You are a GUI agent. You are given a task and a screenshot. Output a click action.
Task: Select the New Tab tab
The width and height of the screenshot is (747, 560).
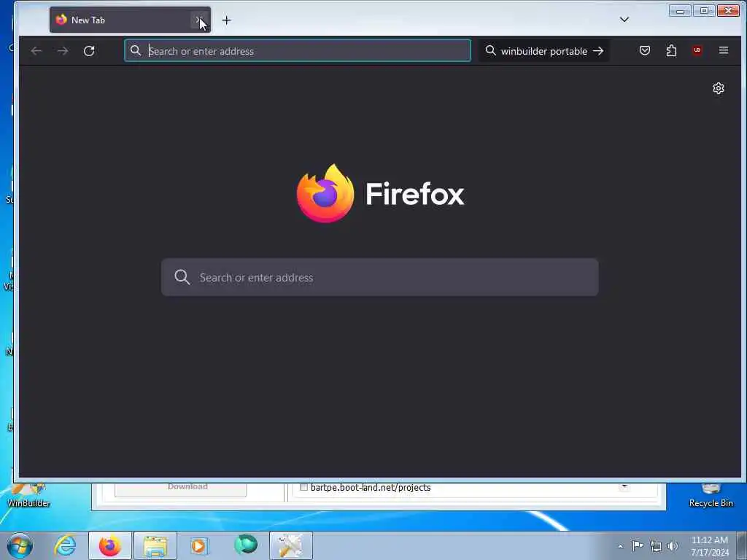point(130,20)
